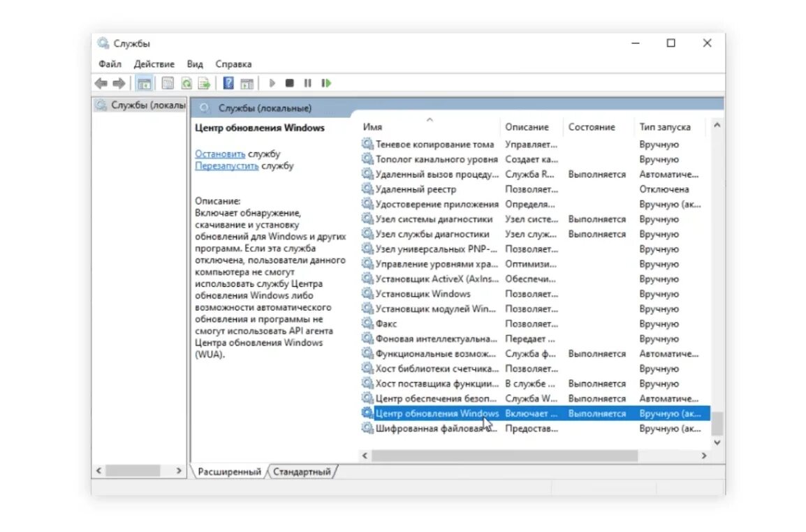Click the vertical scrollbar thumb of list

pyautogui.click(x=717, y=424)
